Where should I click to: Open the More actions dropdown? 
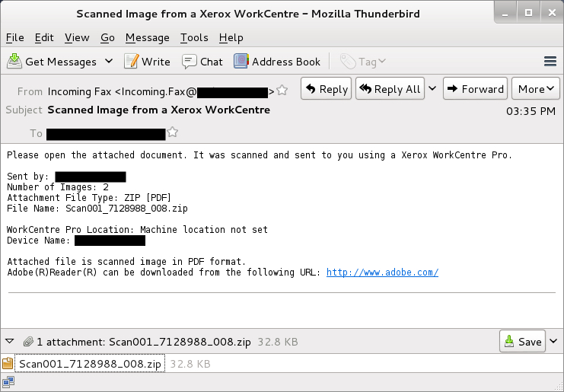pos(537,89)
